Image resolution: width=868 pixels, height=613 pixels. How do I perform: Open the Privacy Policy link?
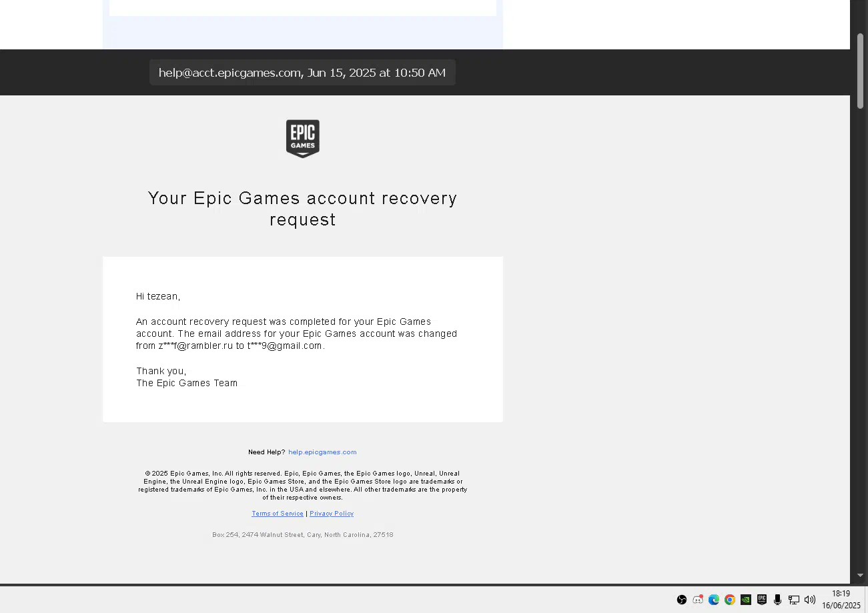coord(332,514)
